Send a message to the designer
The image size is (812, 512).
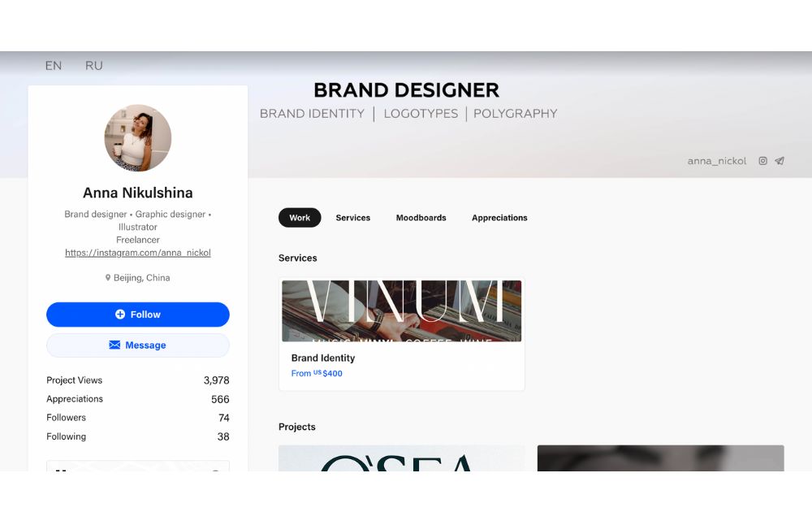(x=138, y=345)
